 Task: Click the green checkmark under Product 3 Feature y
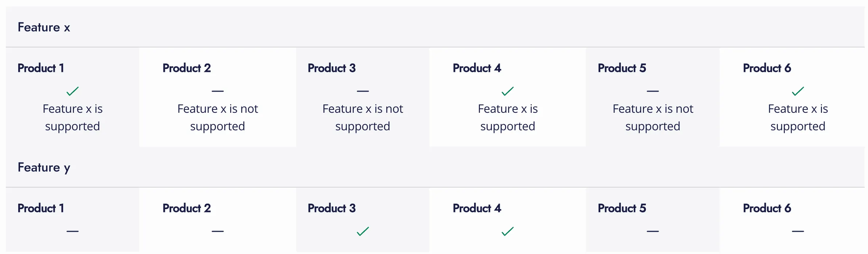363,231
